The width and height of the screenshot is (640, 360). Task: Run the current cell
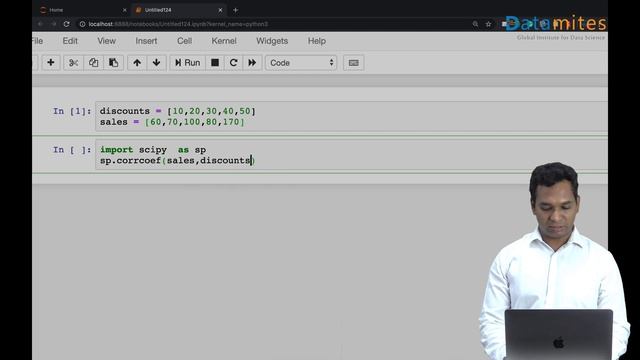pyautogui.click(x=187, y=62)
